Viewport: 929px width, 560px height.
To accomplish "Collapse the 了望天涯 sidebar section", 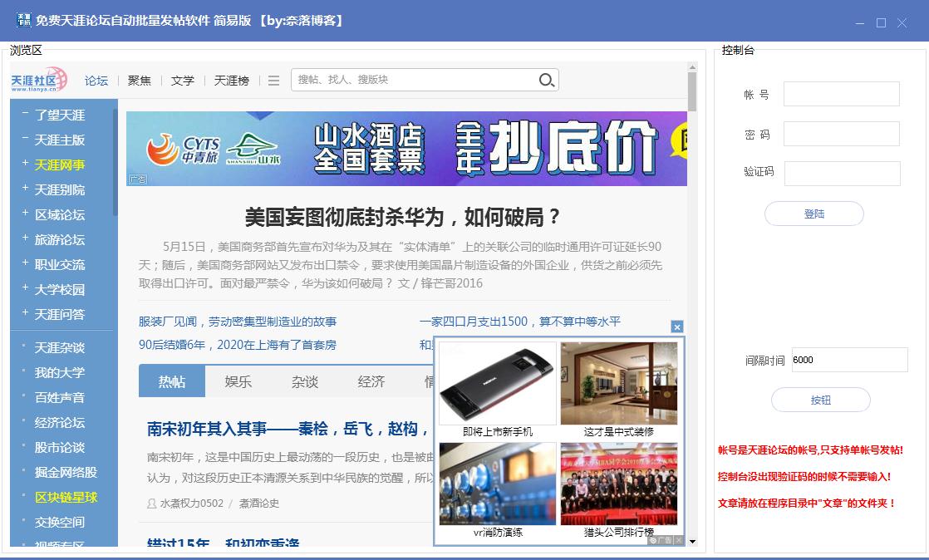I will [x=25, y=113].
